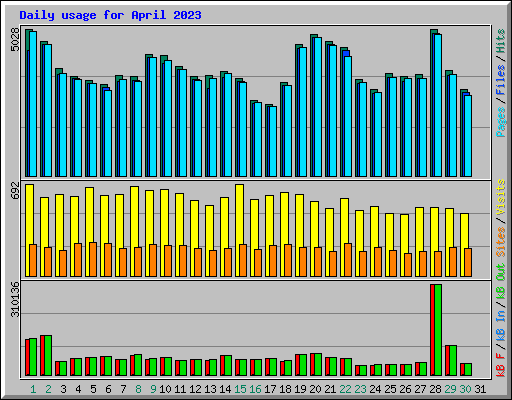Click day label 1 on x-axis

coord(33,389)
